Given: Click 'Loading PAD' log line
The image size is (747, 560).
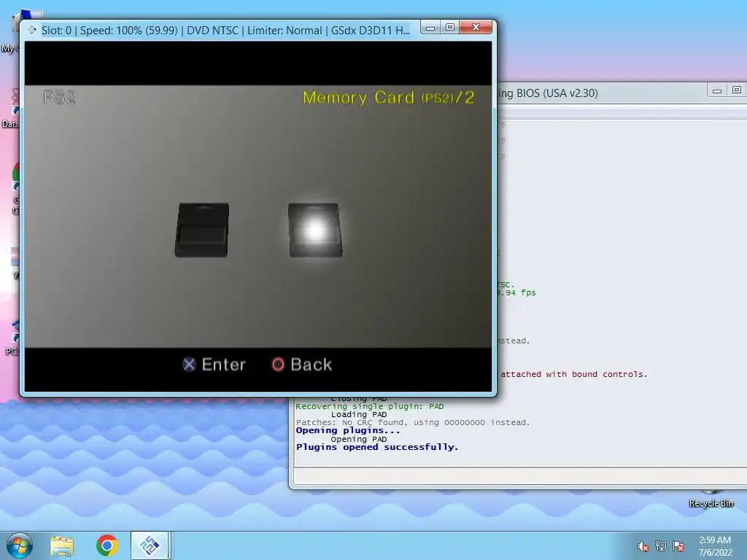Looking at the screenshot, I should pyautogui.click(x=359, y=414).
